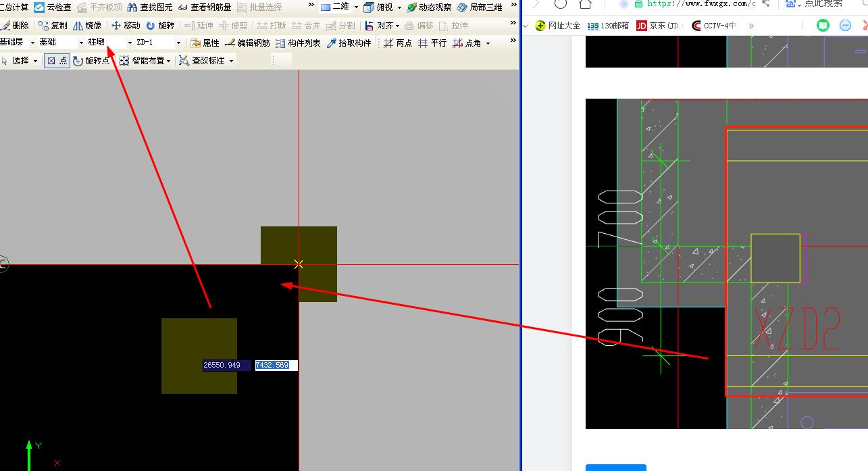Click the green book reader extension icon
Screen dimensions: 868x471
tap(823, 26)
